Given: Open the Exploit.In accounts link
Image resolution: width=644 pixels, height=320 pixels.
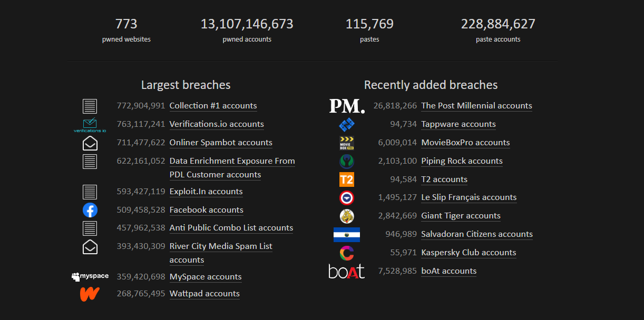Looking at the screenshot, I should (206, 192).
